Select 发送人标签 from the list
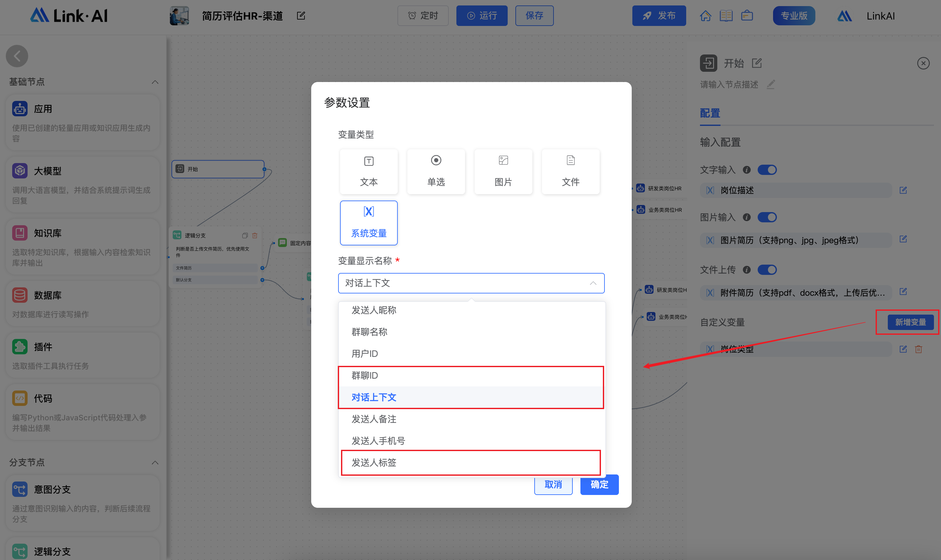Viewport: 941px width, 560px height. pyautogui.click(x=374, y=463)
